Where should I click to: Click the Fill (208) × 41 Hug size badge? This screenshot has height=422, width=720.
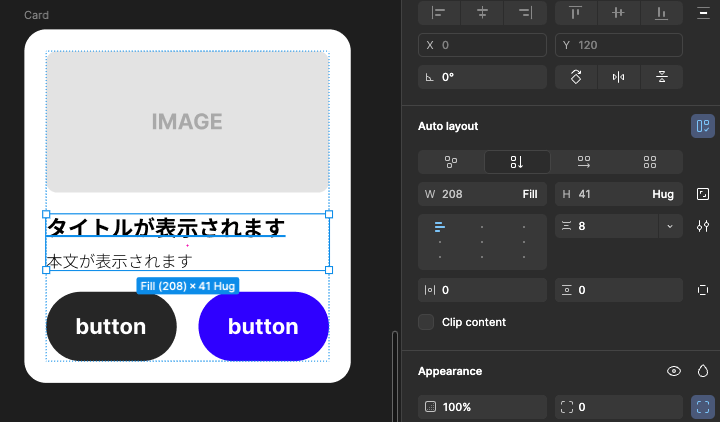[188, 286]
